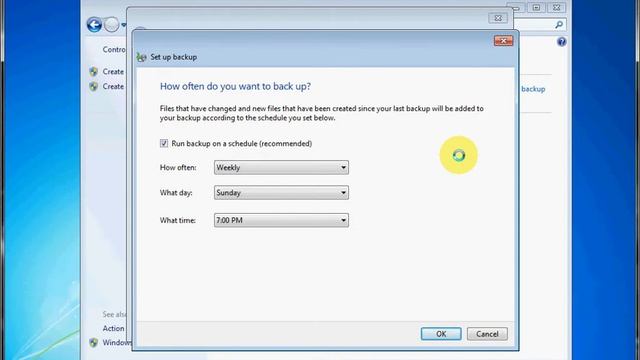The image size is (640, 360).
Task: Click the Set up backup title icon
Action: pos(141,57)
